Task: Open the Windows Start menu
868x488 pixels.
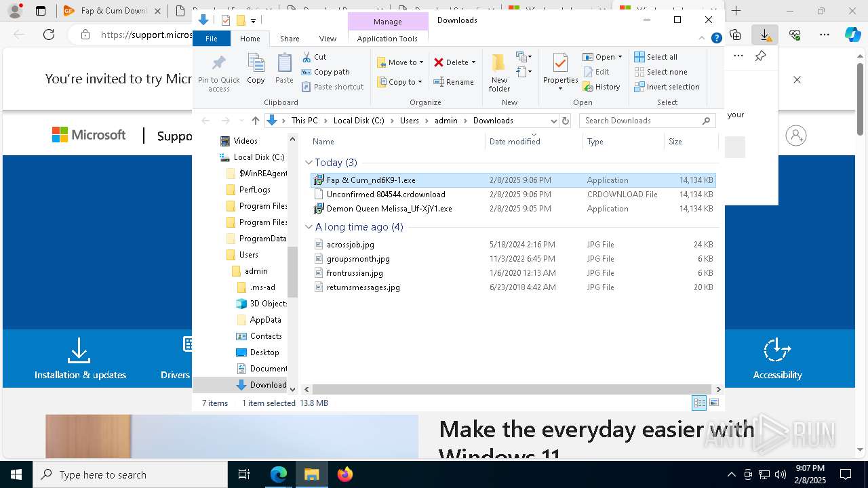Action: (x=16, y=474)
